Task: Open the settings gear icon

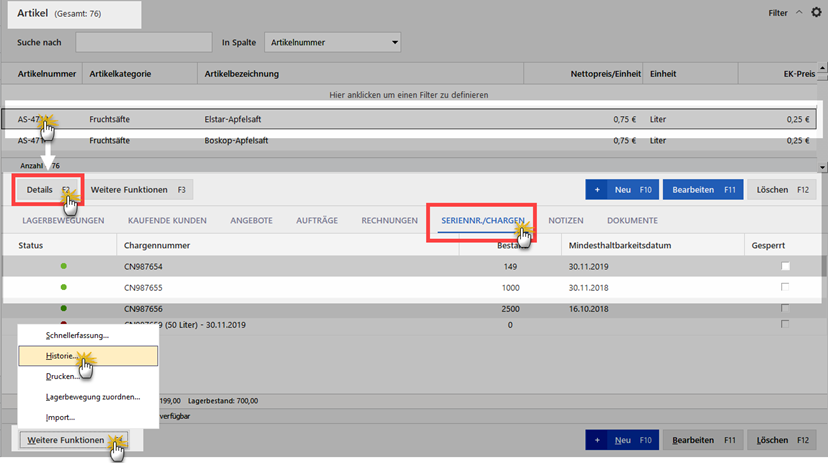Action: (816, 12)
